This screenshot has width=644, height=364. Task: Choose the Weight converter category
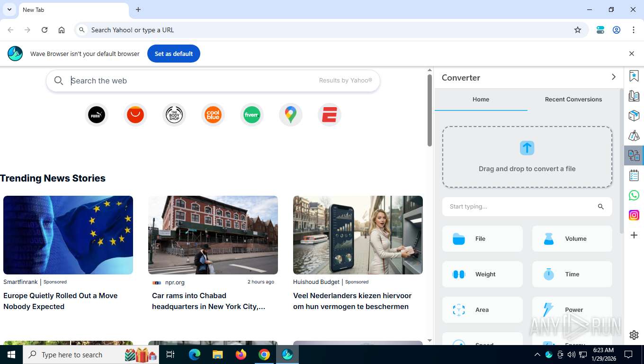point(483,274)
